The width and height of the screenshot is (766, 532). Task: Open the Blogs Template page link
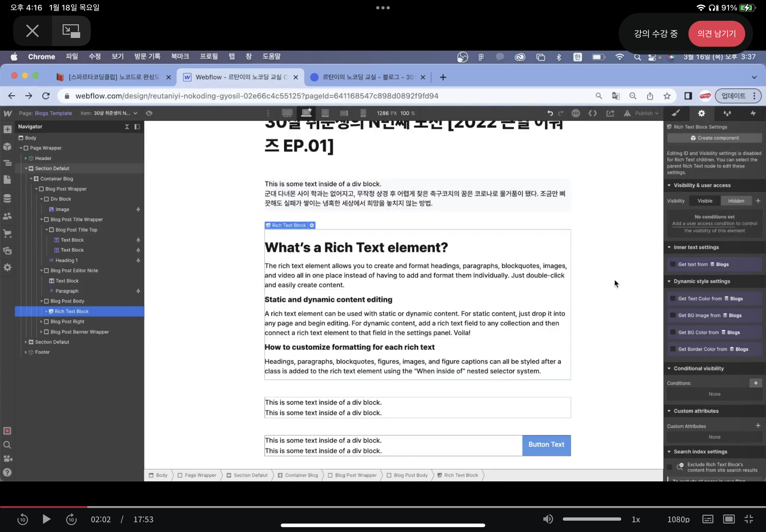point(53,113)
